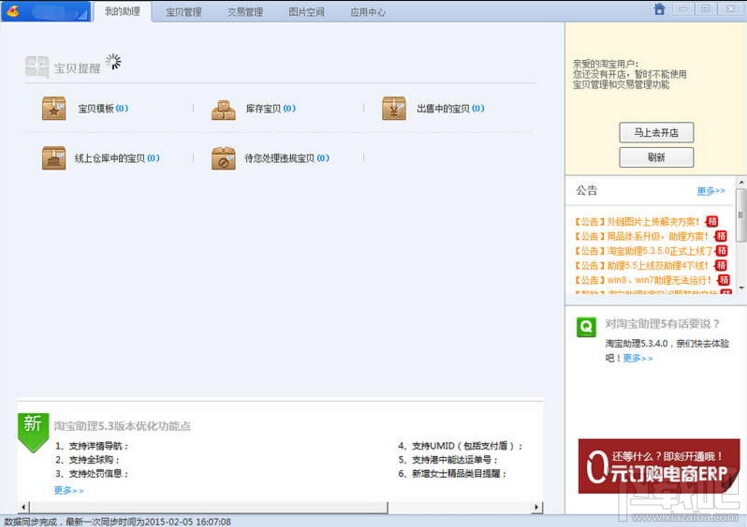Viewport: 747px width, 527px height.
Task: Click the 库存宝贝 (0) label
Action: click(x=271, y=109)
